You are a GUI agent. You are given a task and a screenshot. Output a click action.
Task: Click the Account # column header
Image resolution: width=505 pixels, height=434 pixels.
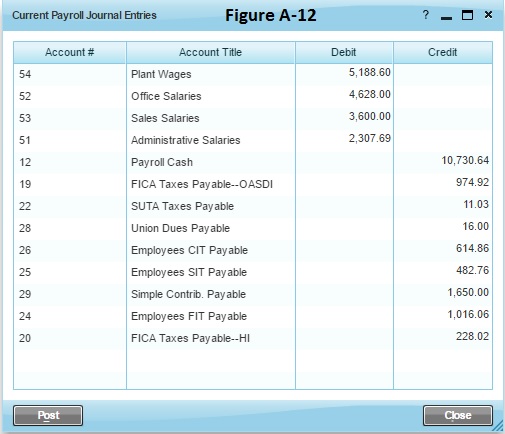click(x=70, y=52)
